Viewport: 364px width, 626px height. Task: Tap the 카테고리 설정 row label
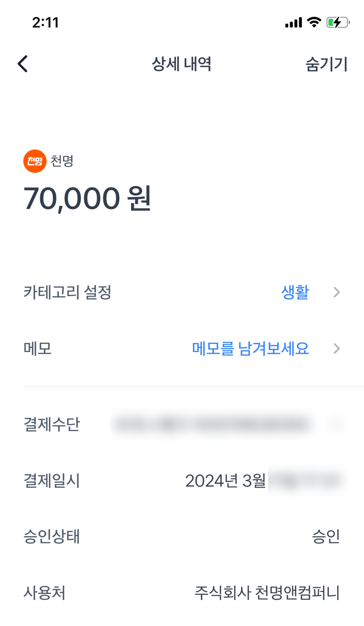coord(67,292)
